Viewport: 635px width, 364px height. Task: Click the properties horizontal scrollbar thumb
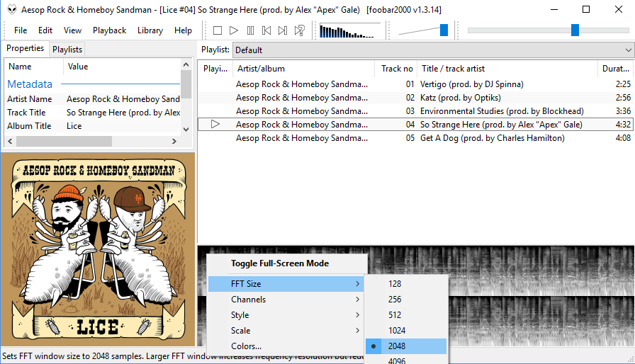(x=64, y=141)
